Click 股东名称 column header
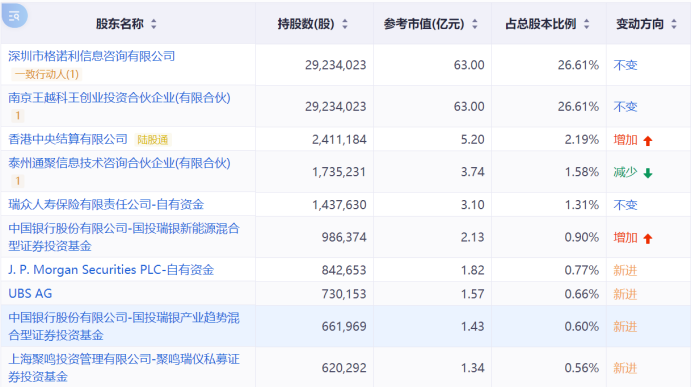692x387 pixels. (120, 24)
